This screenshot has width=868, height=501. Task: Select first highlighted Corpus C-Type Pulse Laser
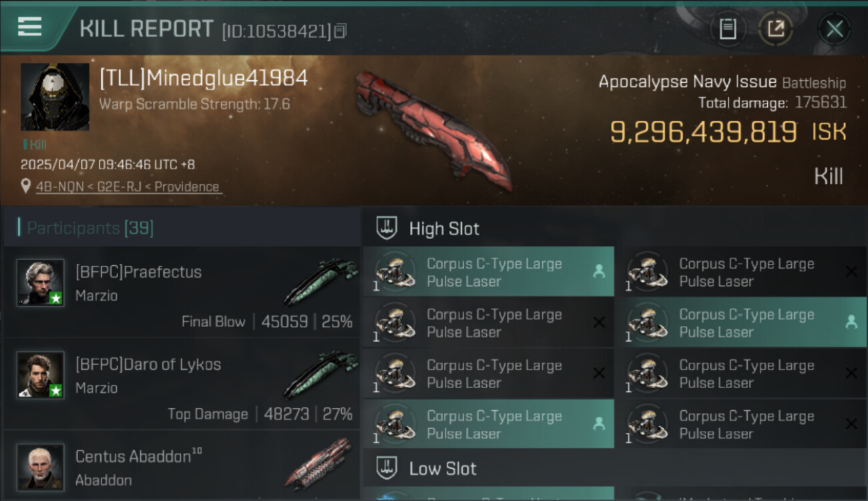[x=489, y=272]
